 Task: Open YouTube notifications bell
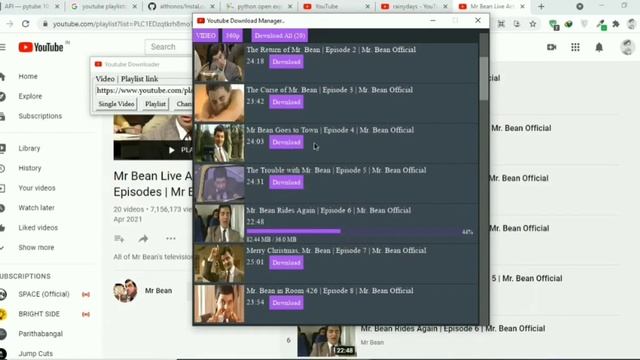point(599,47)
